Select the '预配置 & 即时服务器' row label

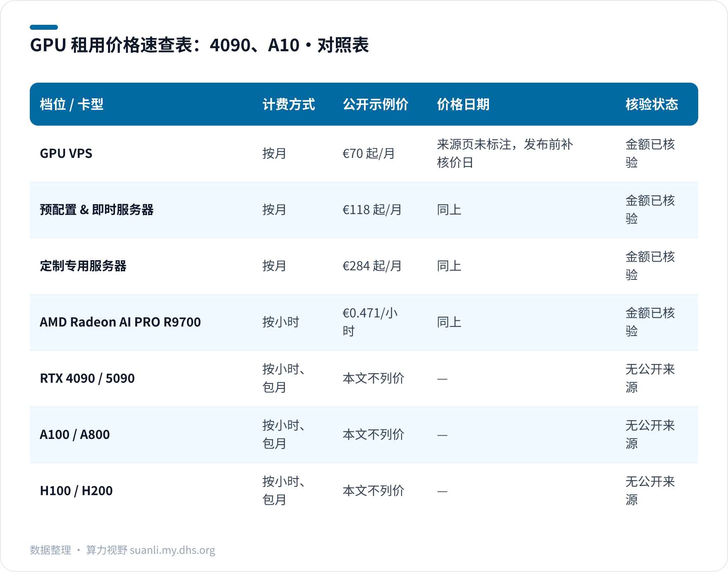point(97,210)
